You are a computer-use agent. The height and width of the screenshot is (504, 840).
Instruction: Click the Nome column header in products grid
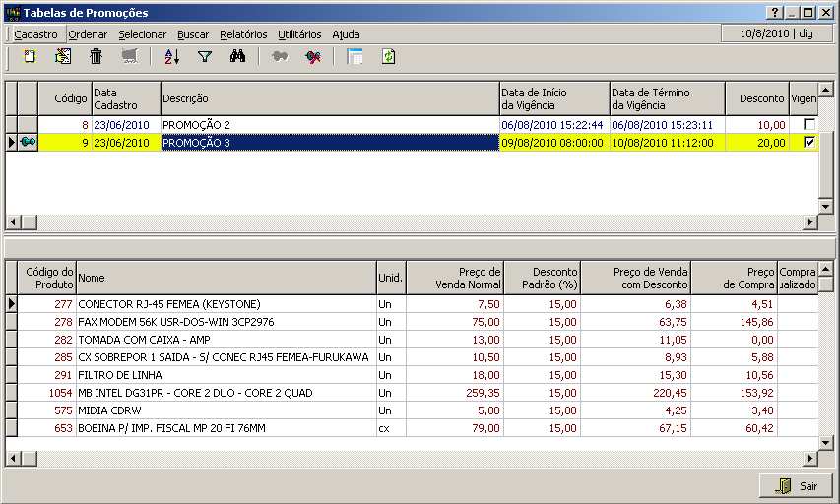point(226,278)
